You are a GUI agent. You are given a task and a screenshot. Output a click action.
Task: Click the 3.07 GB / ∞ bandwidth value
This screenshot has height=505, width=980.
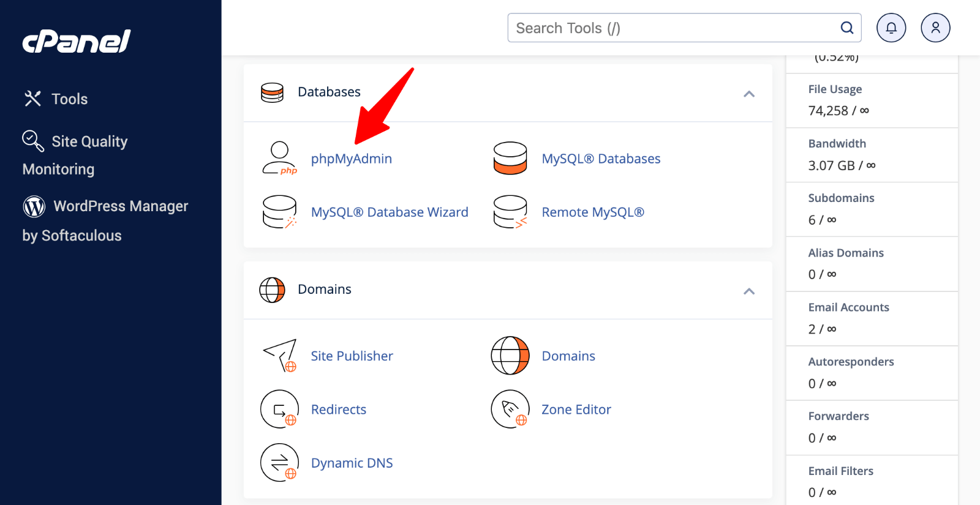click(x=842, y=165)
